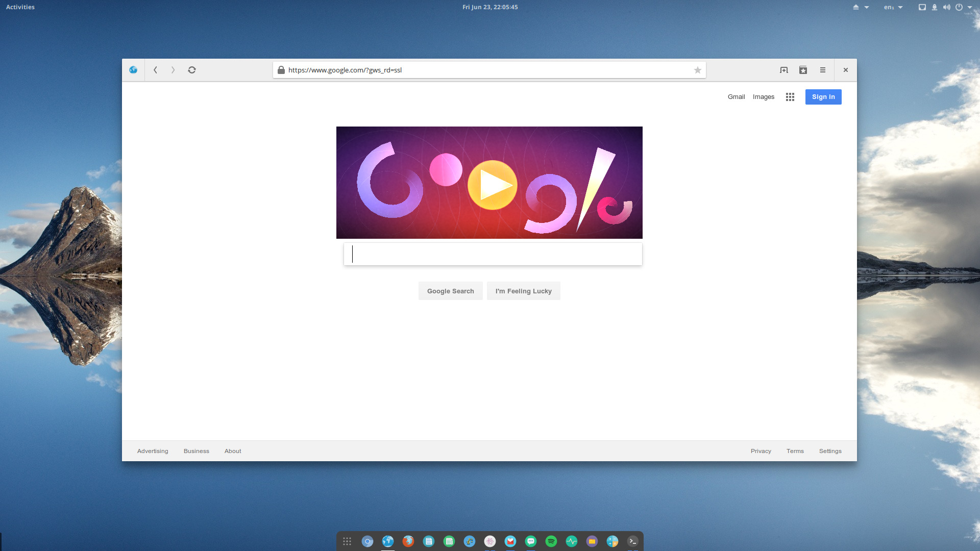Open the Privacy footer link
980x551 pixels.
point(761,451)
